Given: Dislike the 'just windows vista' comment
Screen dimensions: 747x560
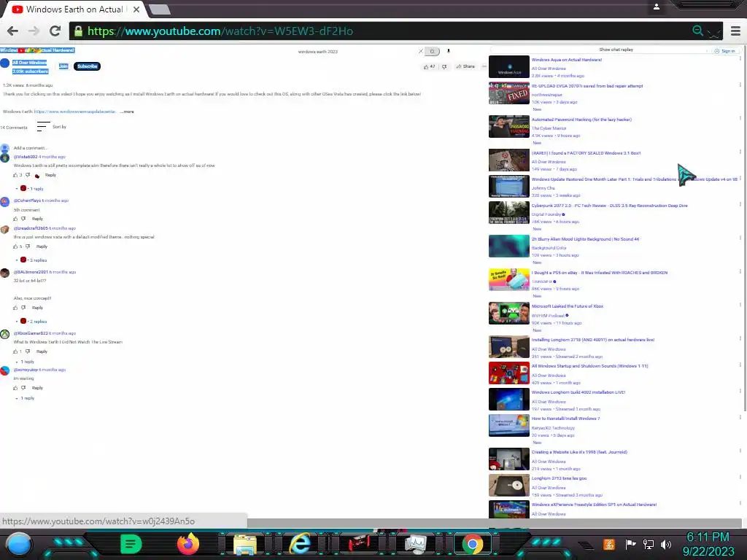Looking at the screenshot, I should click(x=28, y=246).
